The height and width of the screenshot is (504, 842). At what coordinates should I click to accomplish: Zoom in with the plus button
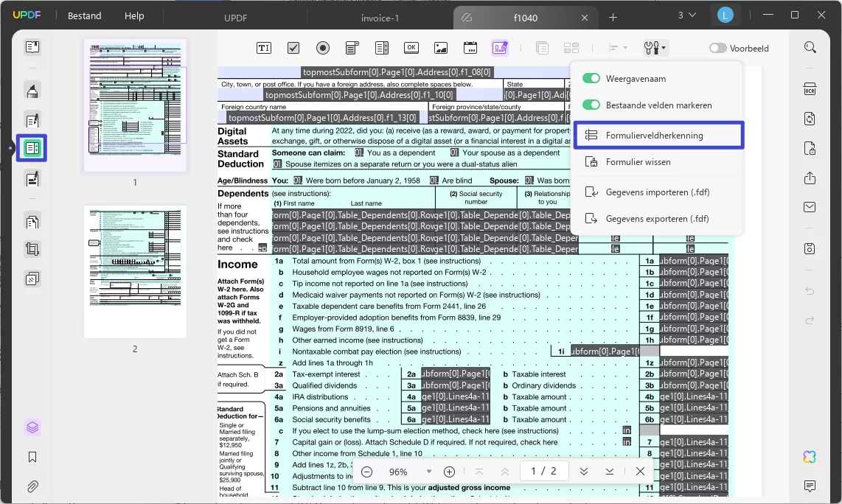pos(450,472)
